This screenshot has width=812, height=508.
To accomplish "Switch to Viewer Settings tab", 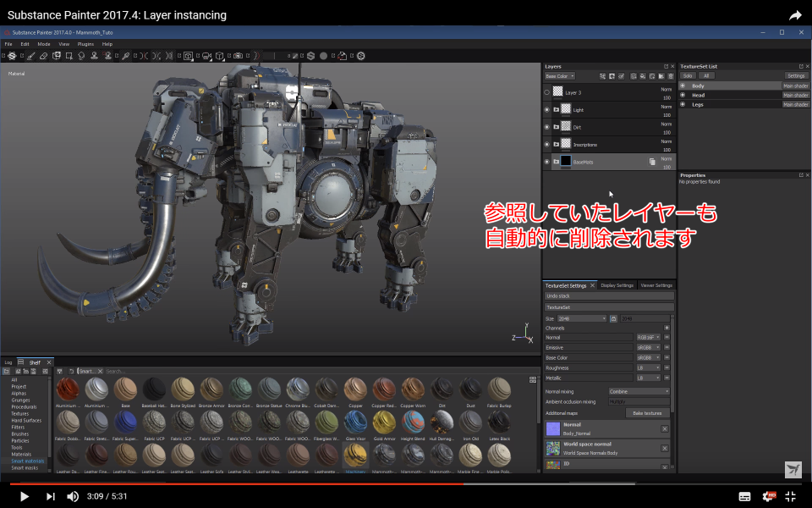I will pyautogui.click(x=656, y=285).
